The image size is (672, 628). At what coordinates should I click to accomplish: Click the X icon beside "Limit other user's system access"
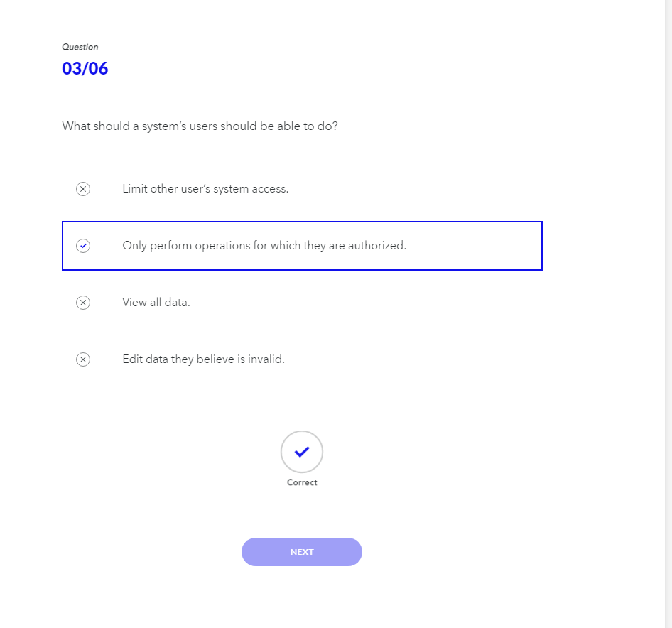83,189
